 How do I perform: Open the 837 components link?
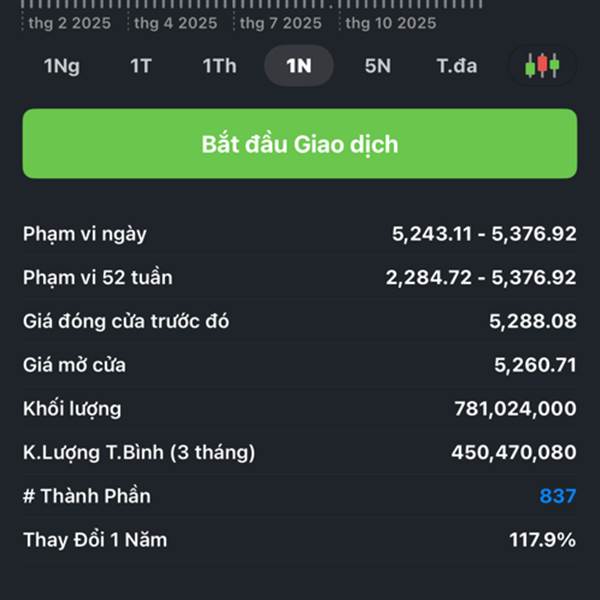click(558, 496)
